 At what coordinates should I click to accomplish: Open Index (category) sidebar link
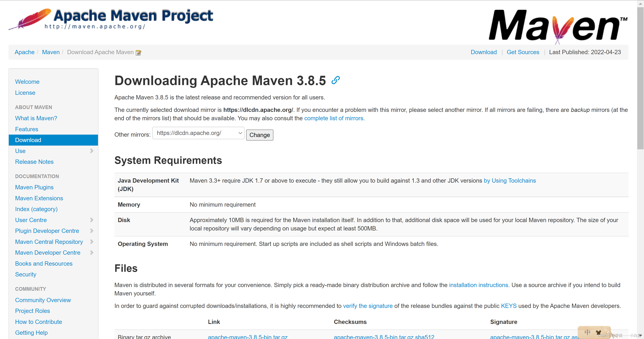tap(36, 209)
